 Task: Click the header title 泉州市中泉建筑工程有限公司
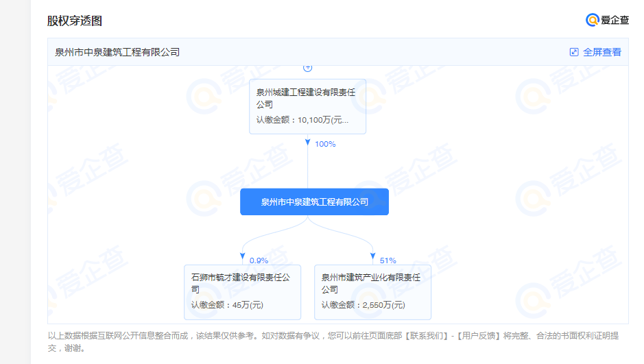point(117,52)
